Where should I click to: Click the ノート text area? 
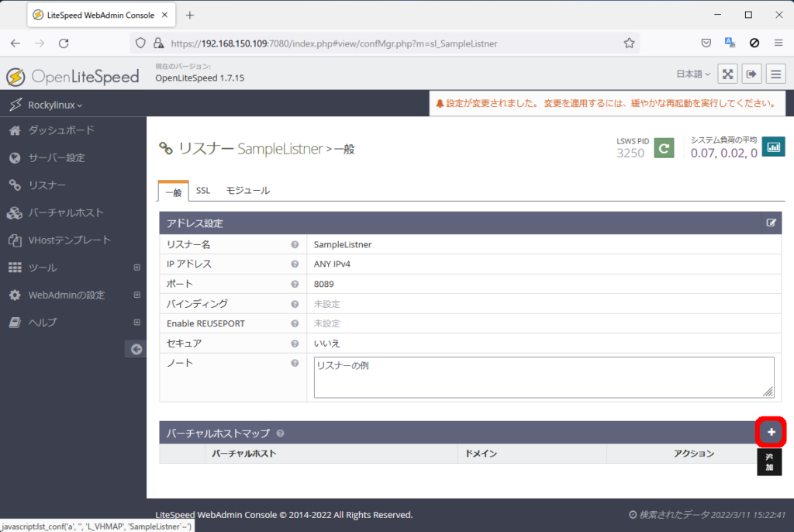coord(543,377)
